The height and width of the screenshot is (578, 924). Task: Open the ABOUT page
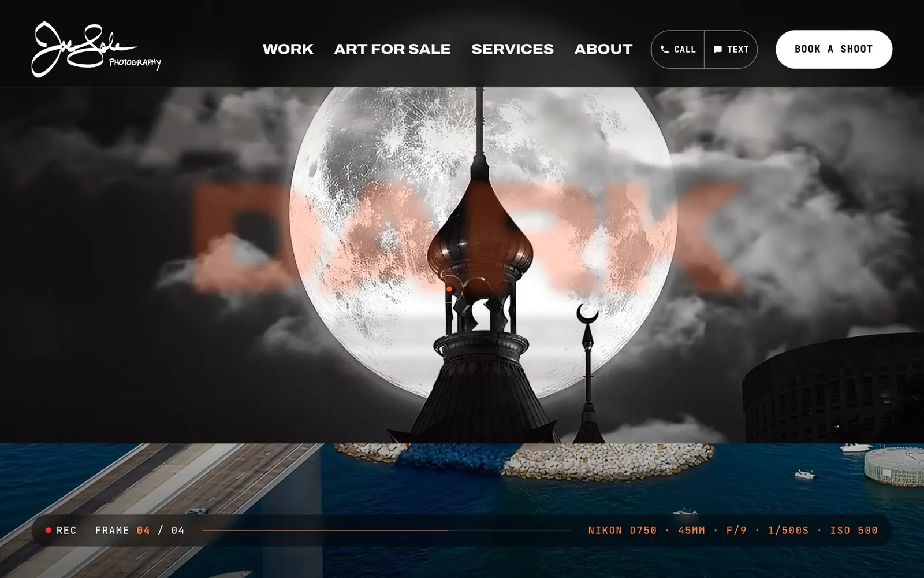(x=603, y=49)
